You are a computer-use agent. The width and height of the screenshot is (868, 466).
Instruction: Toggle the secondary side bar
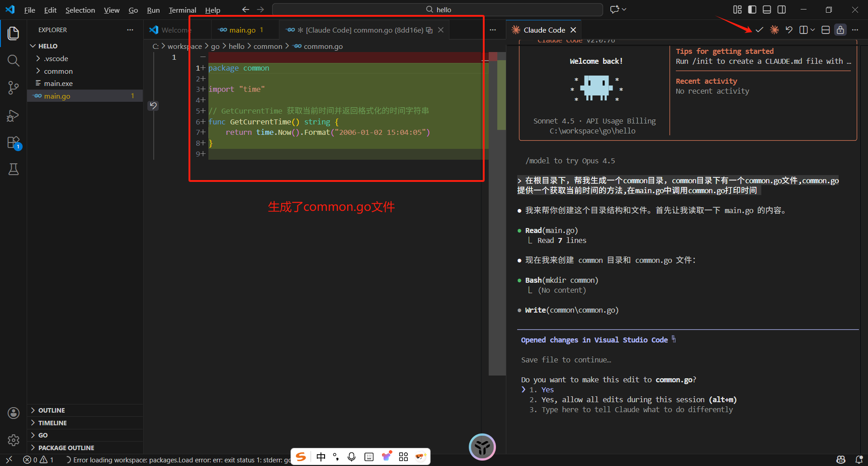[782, 10]
